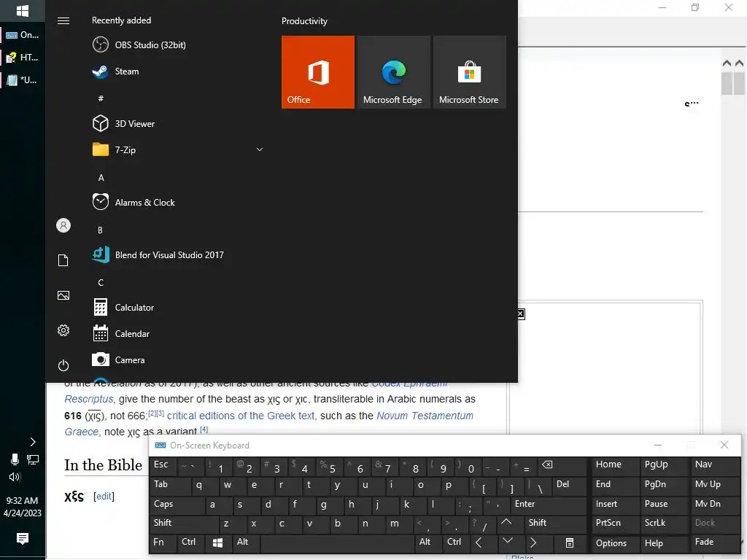Jump to the B letter header

[x=100, y=230]
